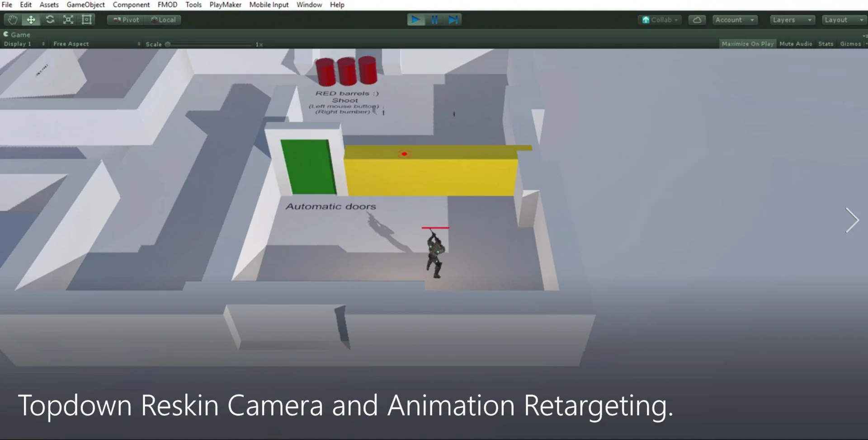Toggle Maximize On Play

pyautogui.click(x=748, y=44)
